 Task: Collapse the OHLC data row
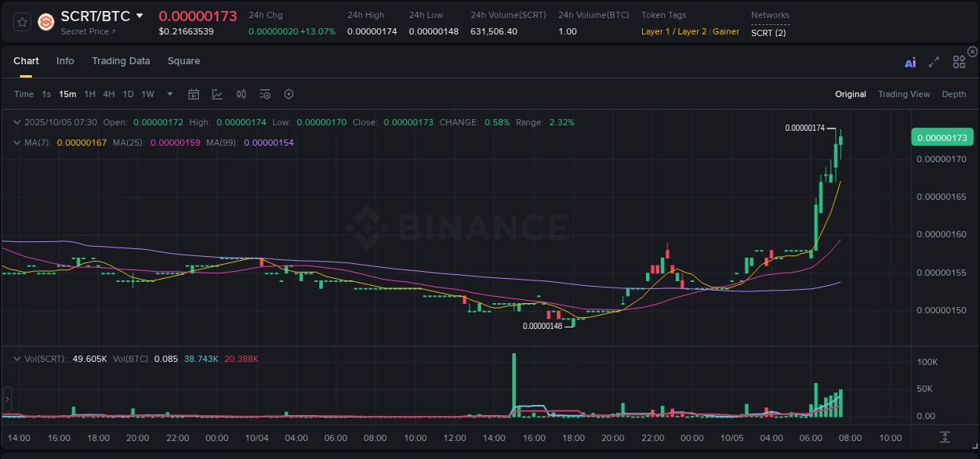[x=17, y=122]
